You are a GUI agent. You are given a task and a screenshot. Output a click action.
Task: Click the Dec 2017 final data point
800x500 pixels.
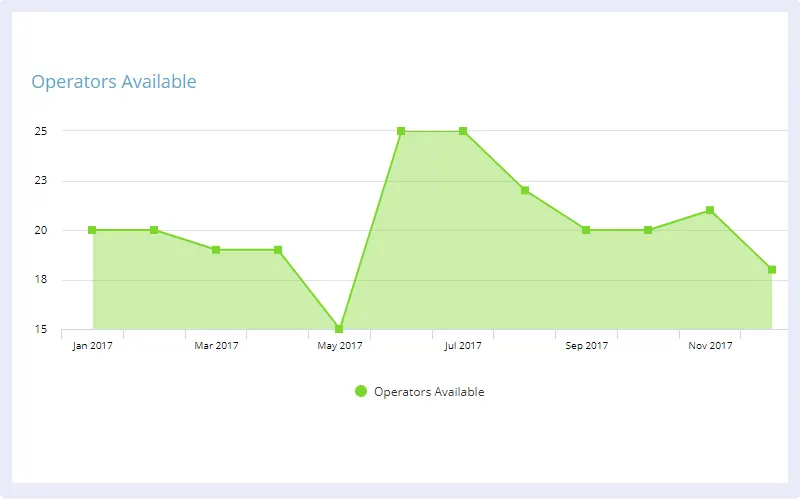(x=771, y=269)
